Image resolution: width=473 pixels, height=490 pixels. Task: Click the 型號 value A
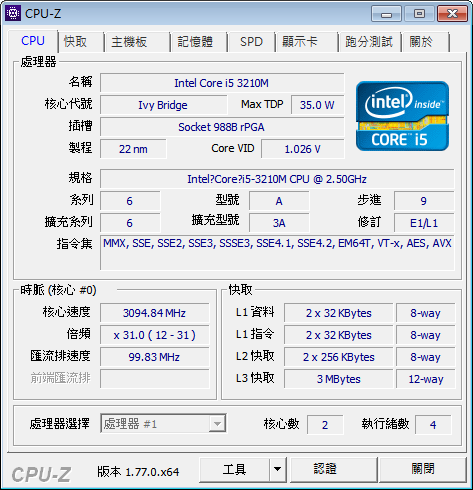[279, 201]
